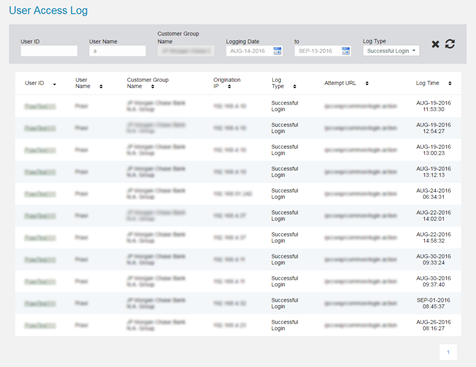Viewport: 476px width, 367px height.
Task: Focus the User Name filter field
Action: coord(117,51)
